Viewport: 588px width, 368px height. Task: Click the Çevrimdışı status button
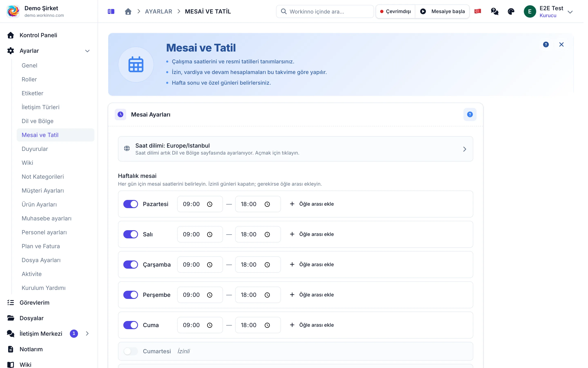395,11
